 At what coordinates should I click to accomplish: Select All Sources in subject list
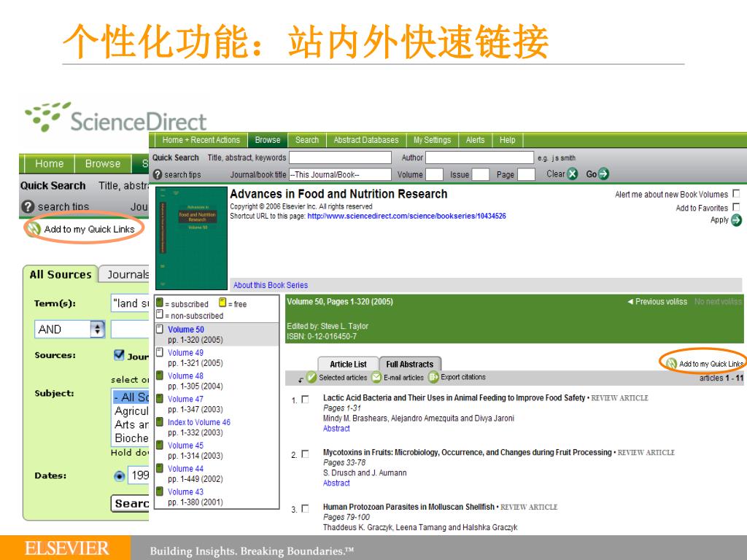point(131,397)
